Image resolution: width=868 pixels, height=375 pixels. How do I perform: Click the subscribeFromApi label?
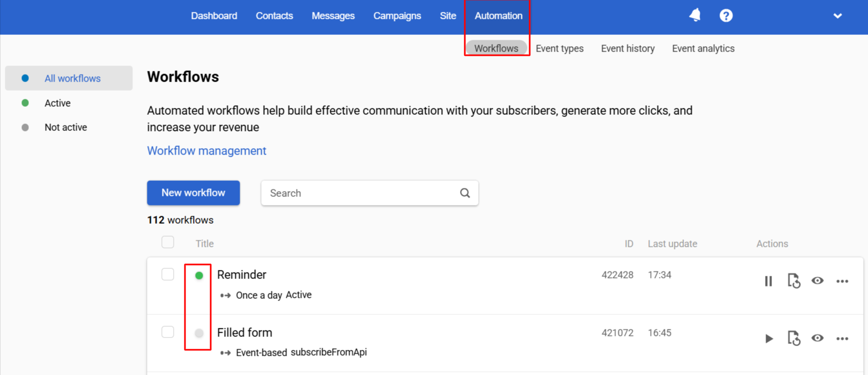(329, 352)
